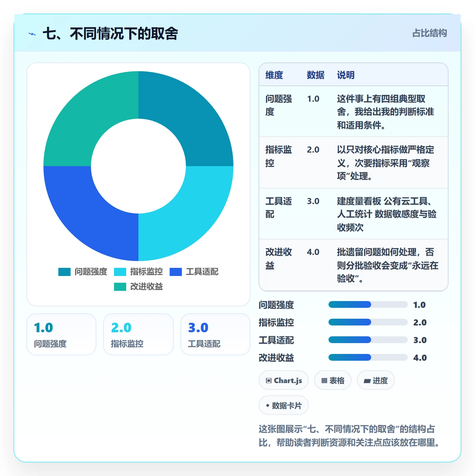The height and width of the screenshot is (476, 475).
Task: Click the 1.0 value in the table
Action: coord(313,99)
